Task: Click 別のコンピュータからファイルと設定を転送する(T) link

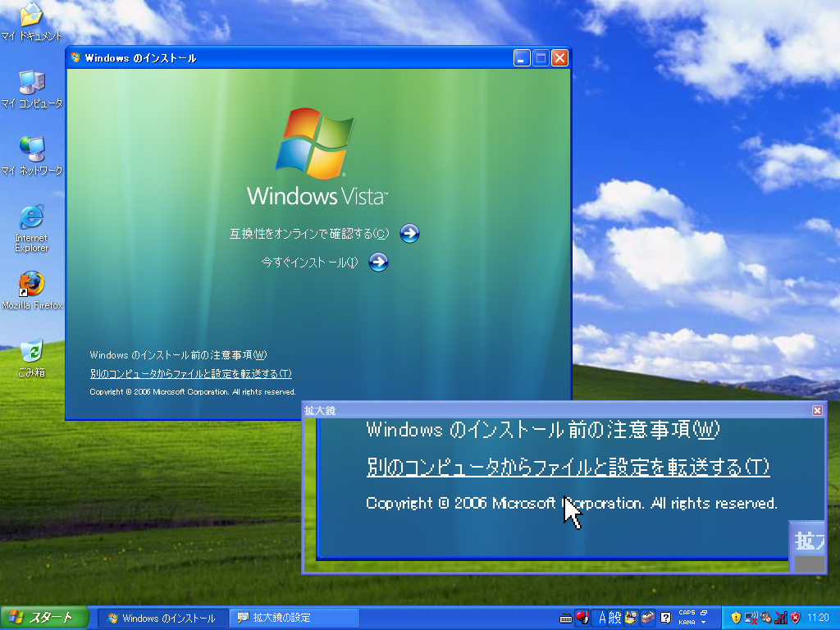Action: 190,373
